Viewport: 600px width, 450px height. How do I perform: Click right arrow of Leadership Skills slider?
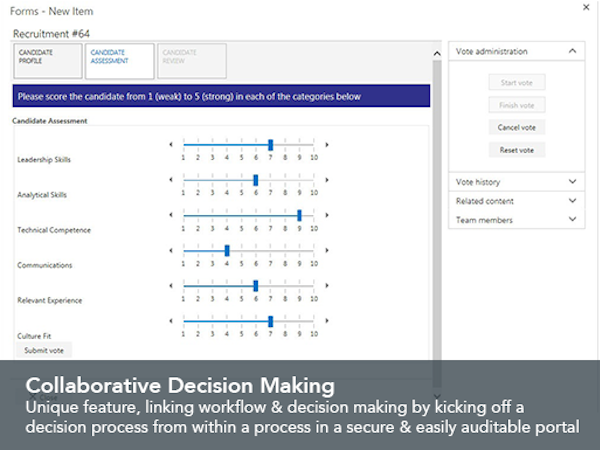coord(327,145)
